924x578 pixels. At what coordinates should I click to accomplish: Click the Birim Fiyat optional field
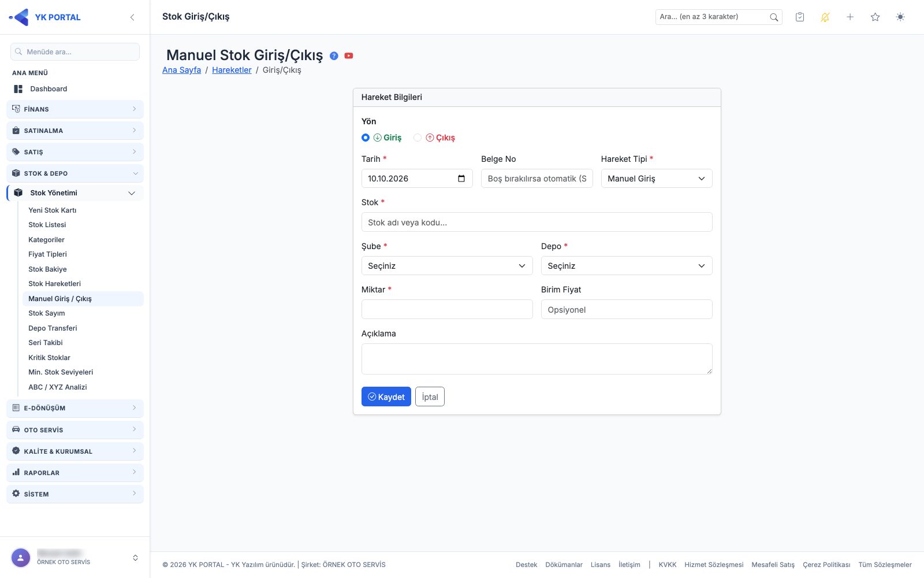[x=627, y=309]
